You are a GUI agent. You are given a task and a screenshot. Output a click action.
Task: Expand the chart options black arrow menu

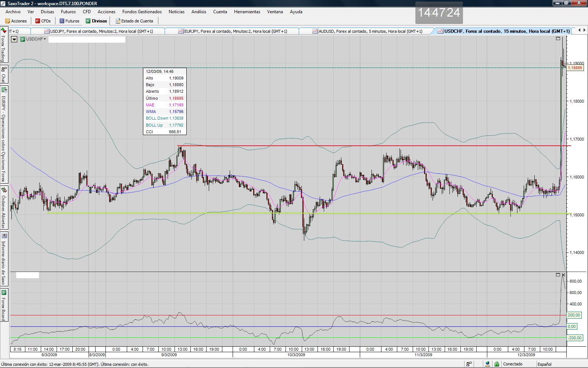tap(14, 39)
